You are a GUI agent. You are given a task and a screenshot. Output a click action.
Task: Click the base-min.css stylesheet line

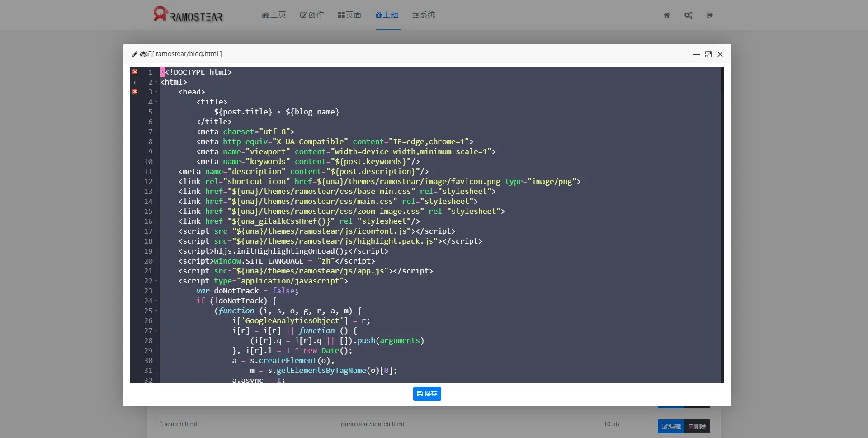pos(337,191)
